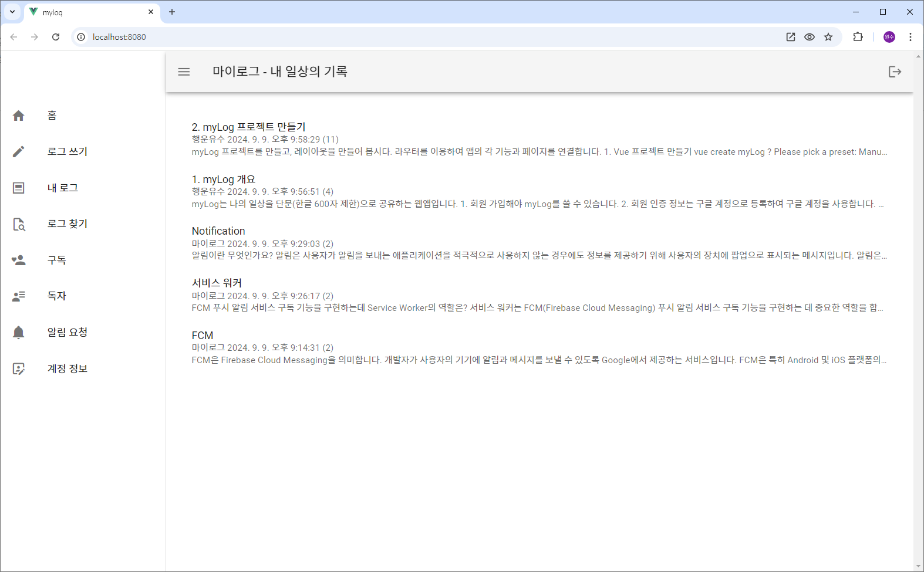The width and height of the screenshot is (924, 572).
Task: Click browser forward arrow
Action: coord(35,37)
